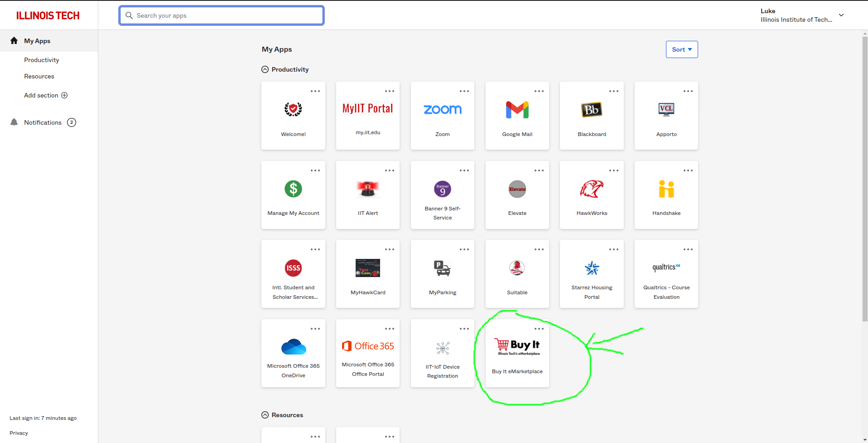Viewport: 868px width, 443px height.
Task: Go to Productivity in the sidebar
Action: tap(42, 60)
